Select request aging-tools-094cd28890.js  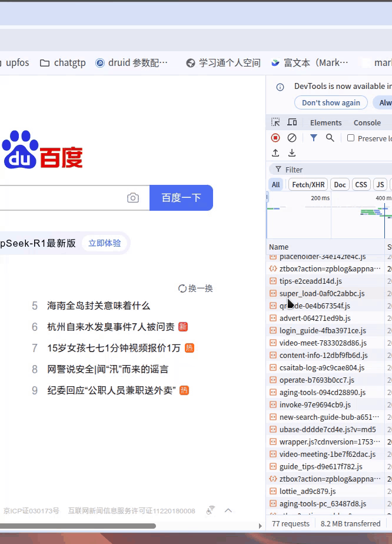coord(325,392)
